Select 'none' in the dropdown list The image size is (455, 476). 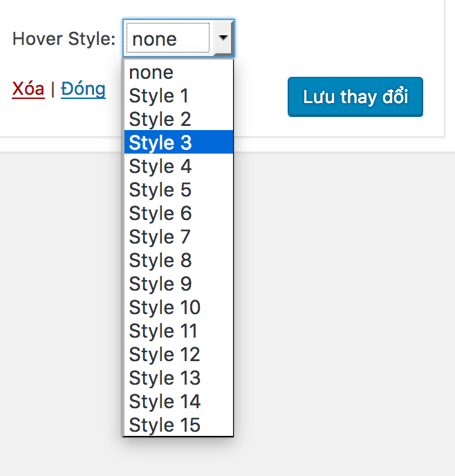click(x=178, y=72)
